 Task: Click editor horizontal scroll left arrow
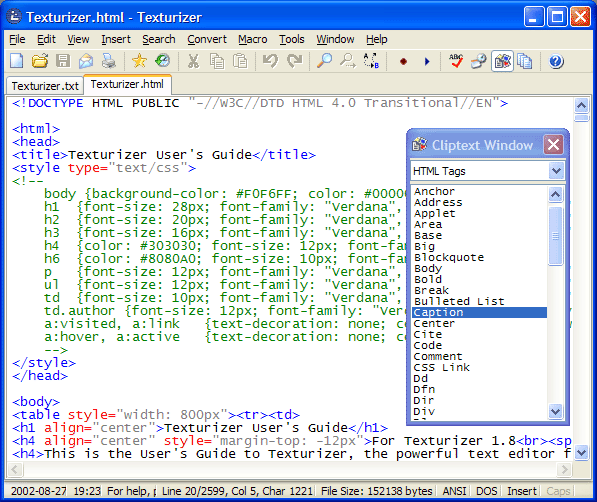(15, 470)
